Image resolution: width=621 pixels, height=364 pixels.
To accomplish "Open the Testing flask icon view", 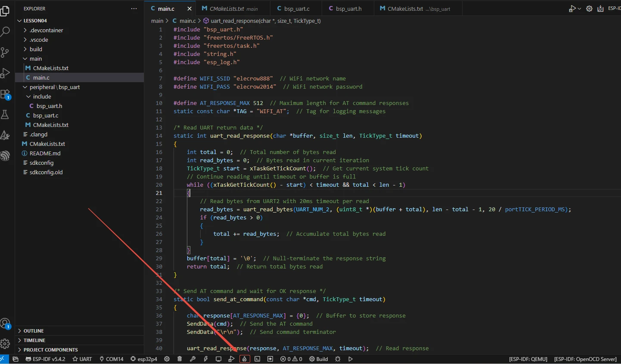I will click(x=5, y=114).
